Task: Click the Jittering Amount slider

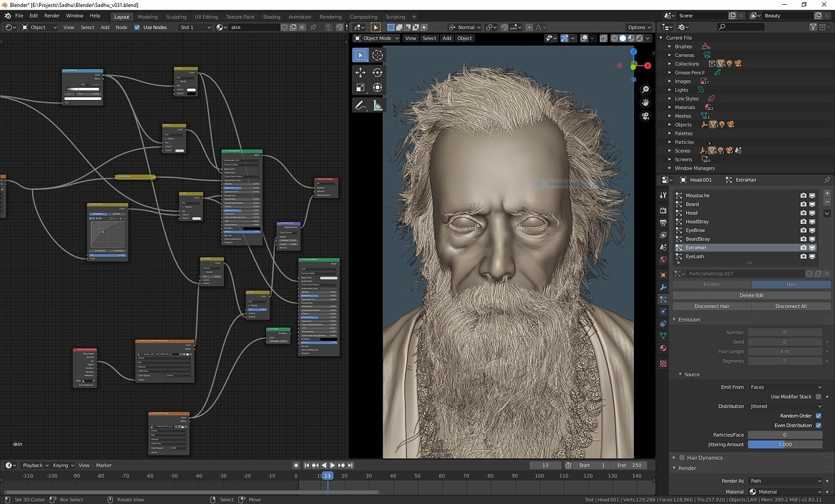Action: click(785, 444)
